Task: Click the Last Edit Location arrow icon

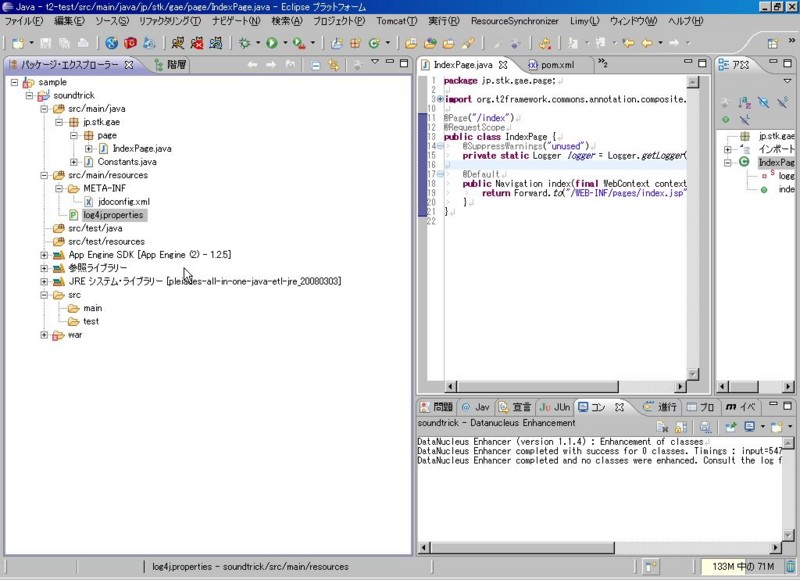Action: [629, 43]
